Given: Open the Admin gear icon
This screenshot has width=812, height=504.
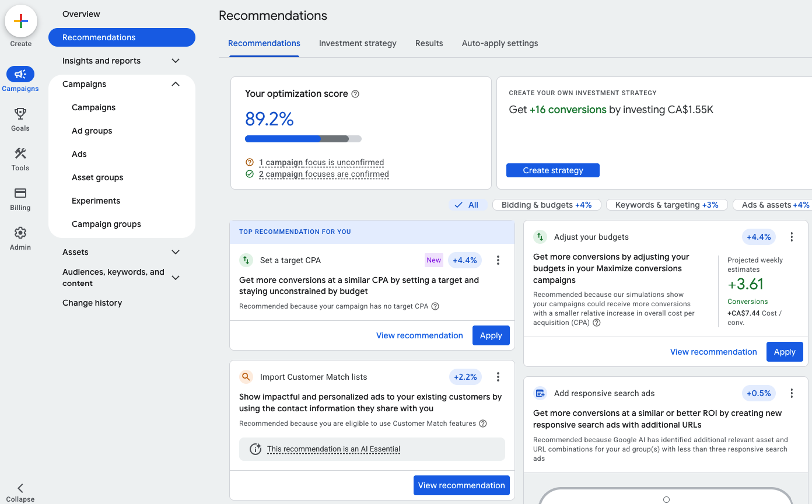Looking at the screenshot, I should 20,233.
